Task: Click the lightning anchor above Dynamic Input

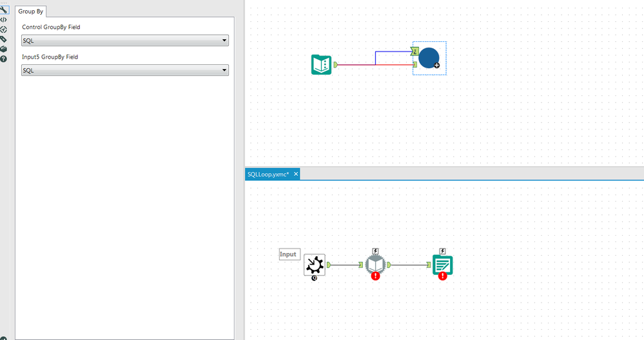Action: tap(375, 251)
